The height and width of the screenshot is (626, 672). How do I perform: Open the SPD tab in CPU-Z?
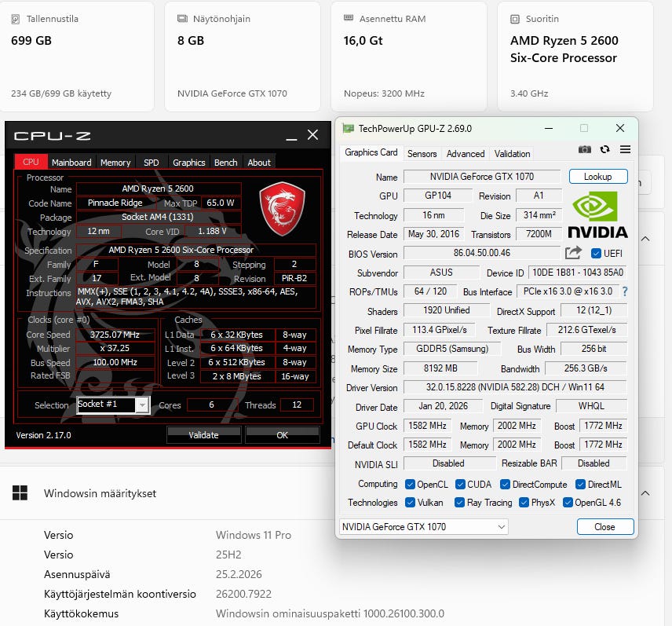[152, 163]
